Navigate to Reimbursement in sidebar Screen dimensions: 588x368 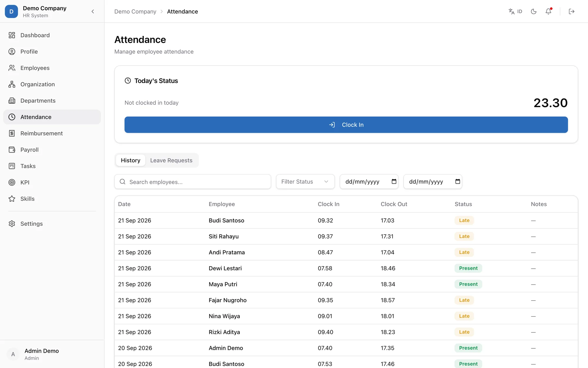(52, 133)
